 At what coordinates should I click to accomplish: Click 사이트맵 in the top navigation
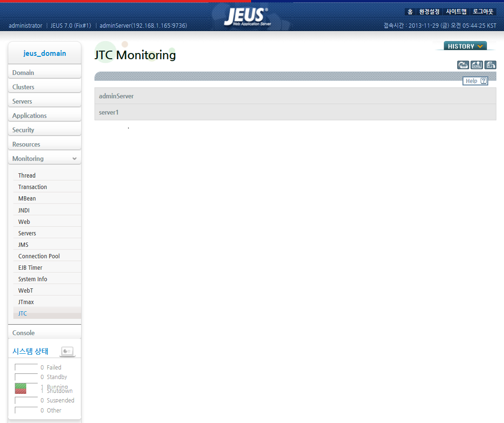click(456, 11)
